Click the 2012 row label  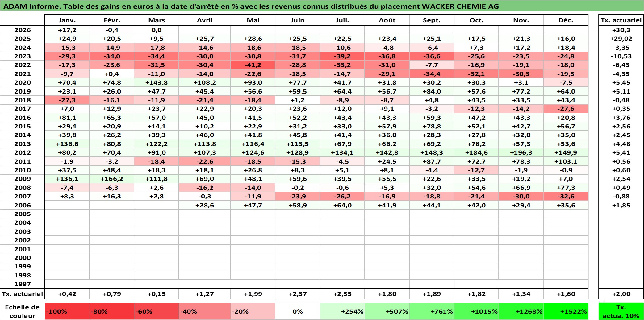click(22, 152)
